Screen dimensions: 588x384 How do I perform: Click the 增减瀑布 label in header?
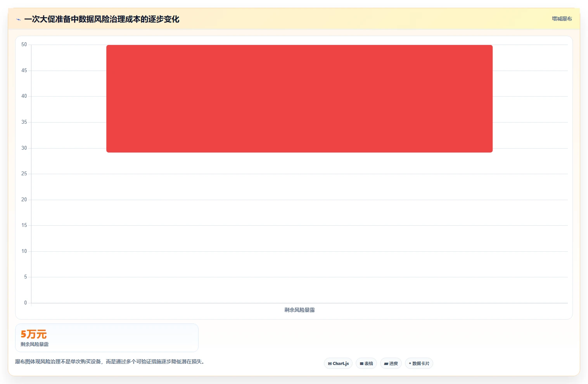pyautogui.click(x=562, y=19)
